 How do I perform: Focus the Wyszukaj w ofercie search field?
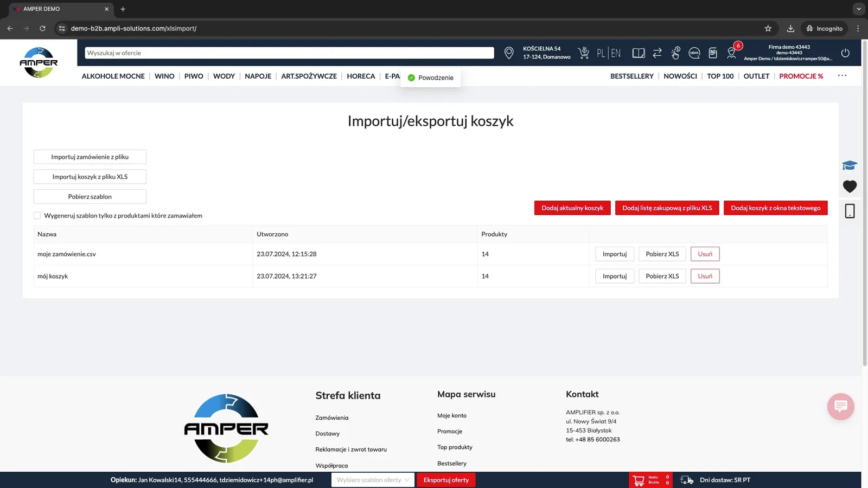[289, 53]
